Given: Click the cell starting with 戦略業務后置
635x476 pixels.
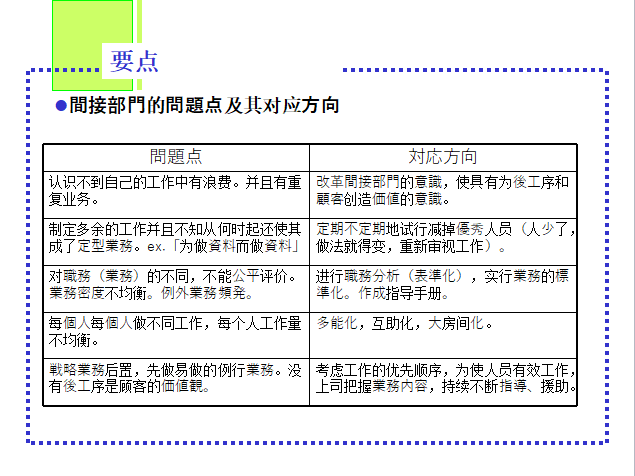Looking at the screenshot, I should pyautogui.click(x=176, y=378).
